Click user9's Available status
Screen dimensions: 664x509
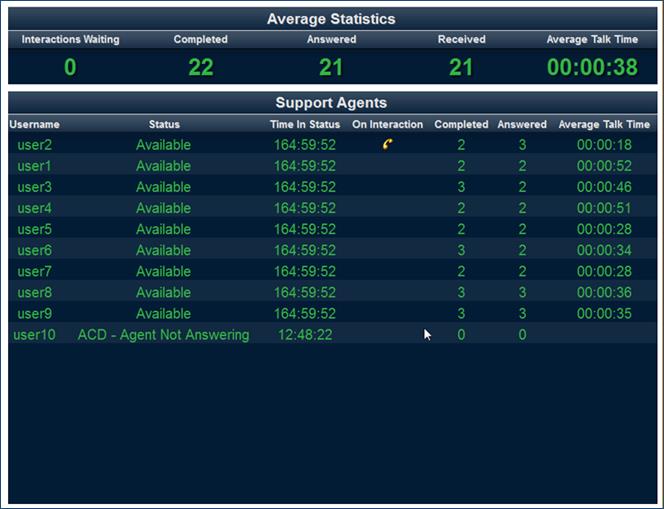[163, 313]
